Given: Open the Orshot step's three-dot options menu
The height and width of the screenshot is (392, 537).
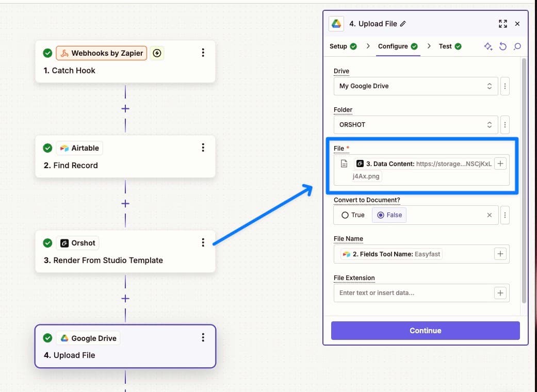Looking at the screenshot, I should [x=203, y=243].
